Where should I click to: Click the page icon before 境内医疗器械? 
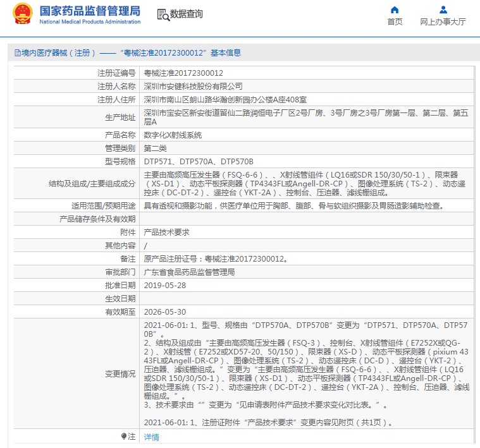click(17, 53)
